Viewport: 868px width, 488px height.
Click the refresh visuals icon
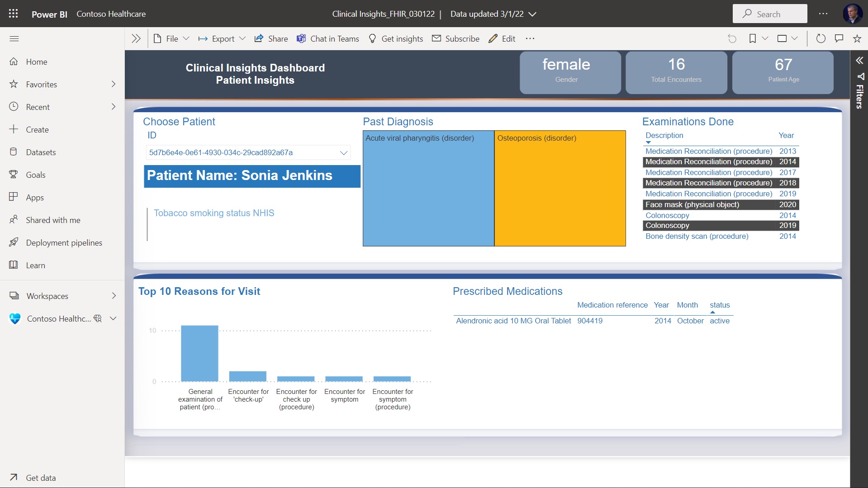coord(821,38)
